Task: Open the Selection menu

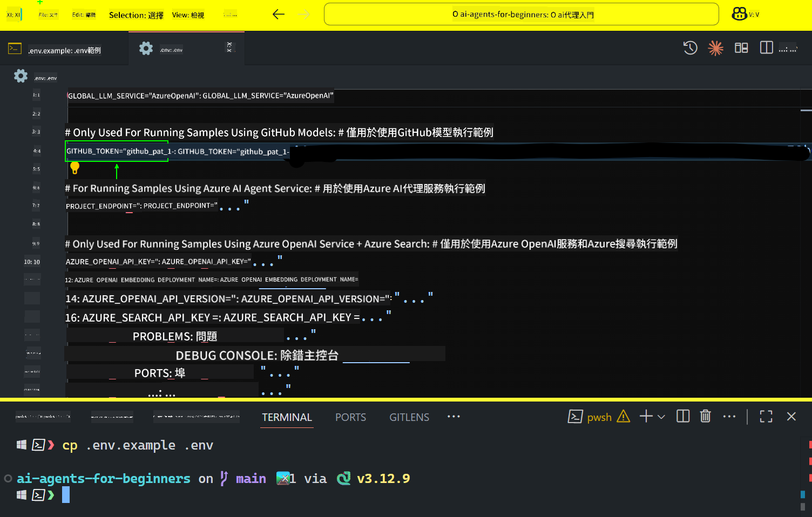Action: point(136,15)
